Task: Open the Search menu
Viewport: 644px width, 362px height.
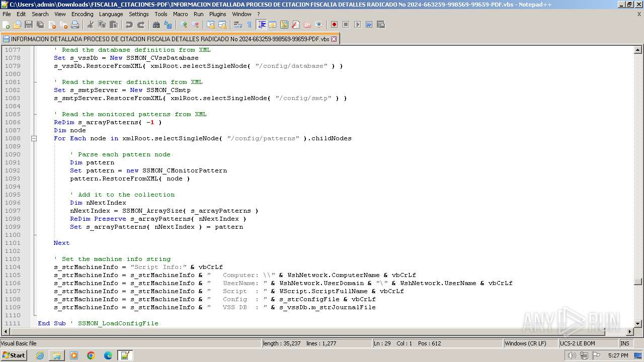Action: tap(40, 14)
